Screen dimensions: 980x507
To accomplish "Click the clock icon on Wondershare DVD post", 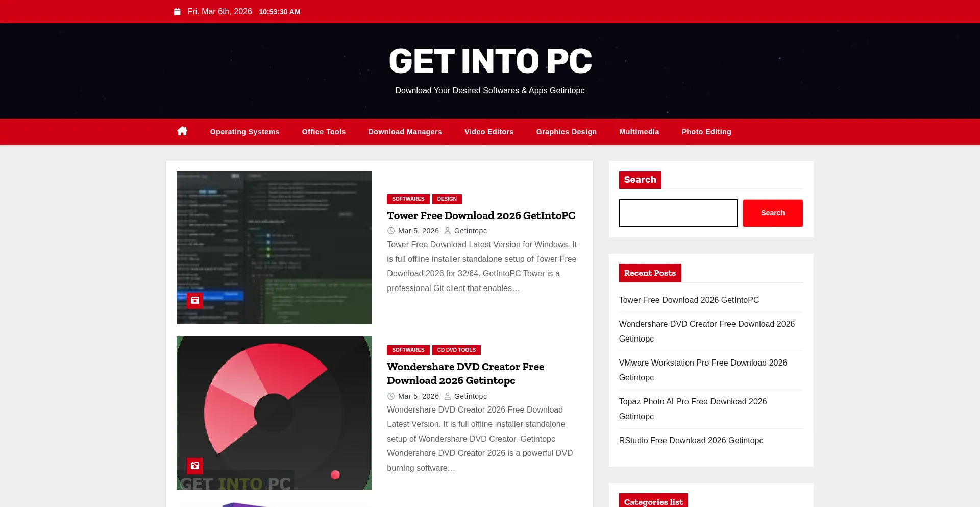I will 391,396.
